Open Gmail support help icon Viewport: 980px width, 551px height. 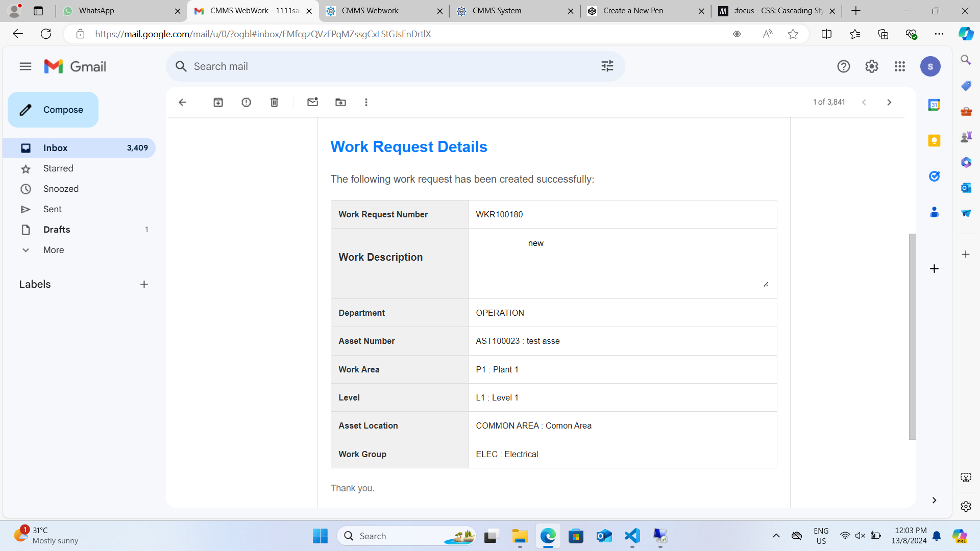(843, 66)
